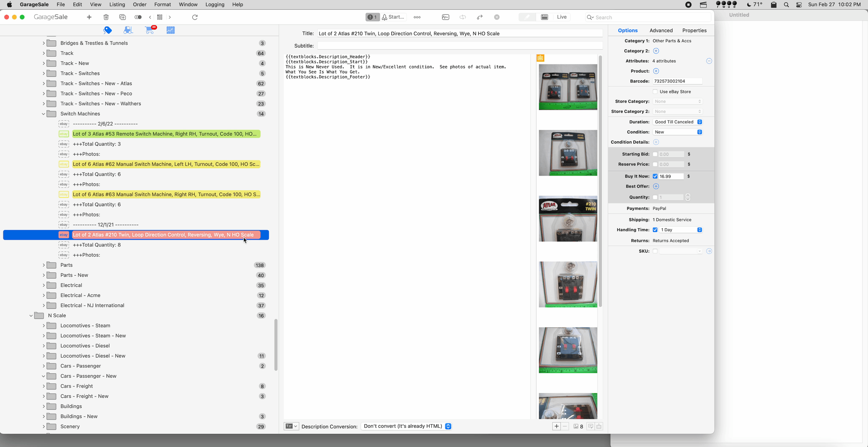Image resolution: width=868 pixels, height=447 pixels.
Task: Click the refresh icon in toolbar
Action: (x=195, y=17)
